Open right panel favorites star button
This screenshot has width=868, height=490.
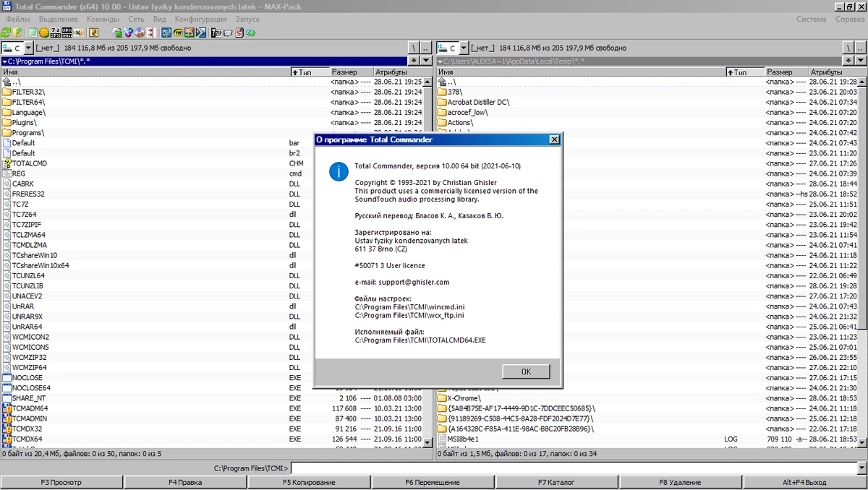tap(849, 61)
